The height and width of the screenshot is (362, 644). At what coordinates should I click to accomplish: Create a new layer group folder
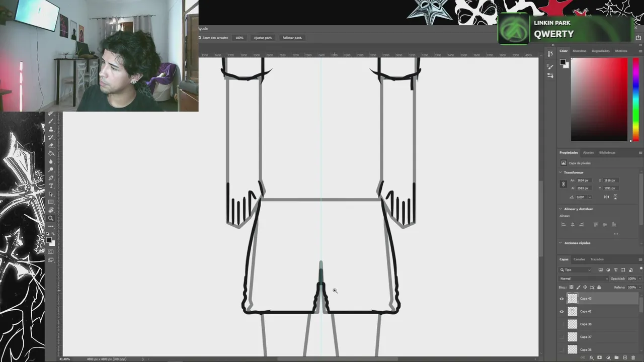pos(616,357)
